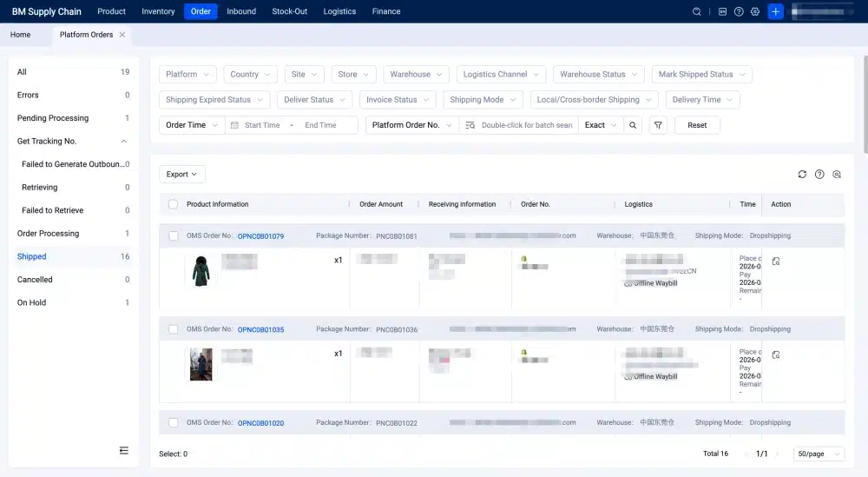Open the Order menu
Viewport: 868px width, 477px height.
pos(201,11)
